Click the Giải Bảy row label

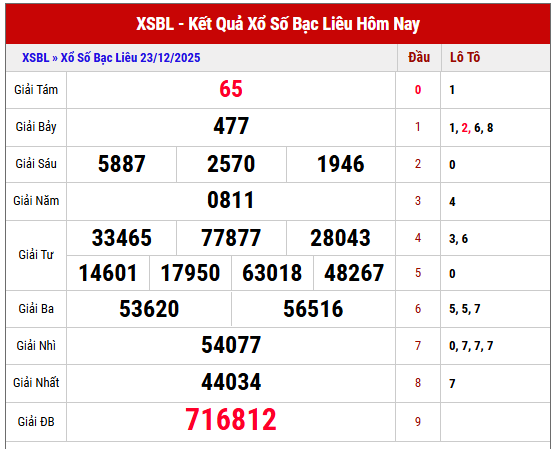point(36,127)
